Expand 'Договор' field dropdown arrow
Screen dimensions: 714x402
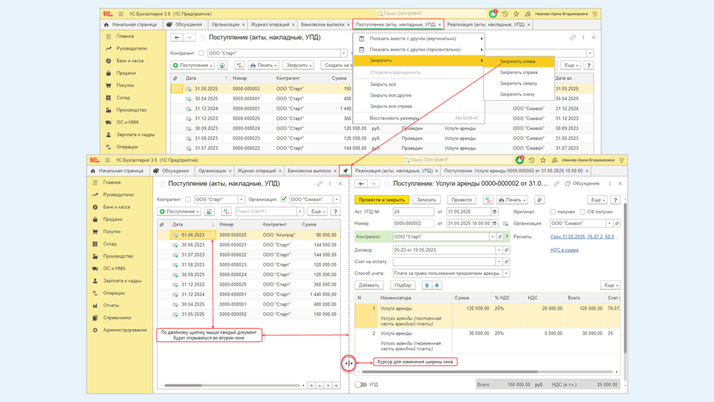(x=499, y=250)
